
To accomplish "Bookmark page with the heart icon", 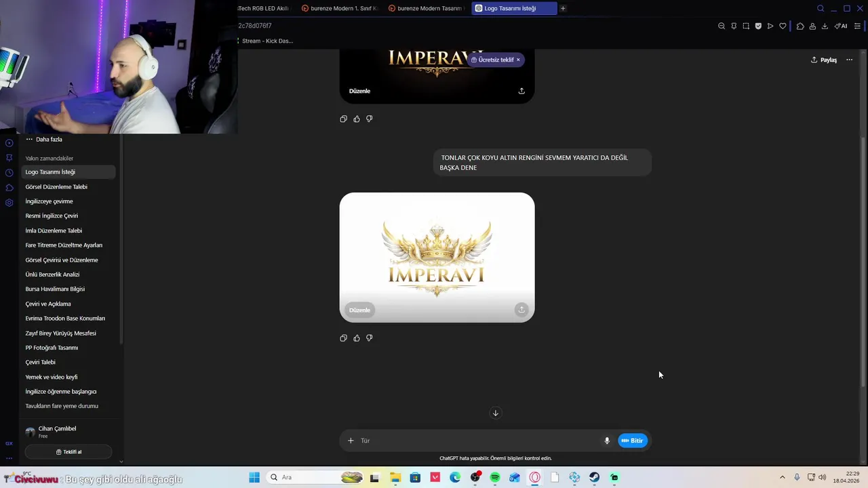I will pyautogui.click(x=783, y=26).
